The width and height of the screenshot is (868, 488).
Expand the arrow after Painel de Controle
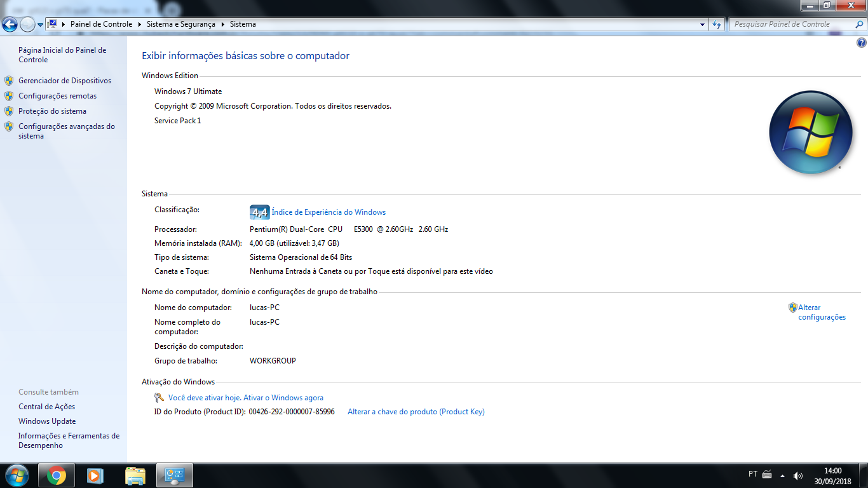pos(140,24)
